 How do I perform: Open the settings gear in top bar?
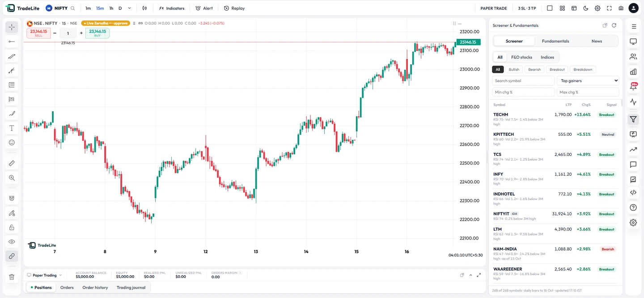(597, 8)
